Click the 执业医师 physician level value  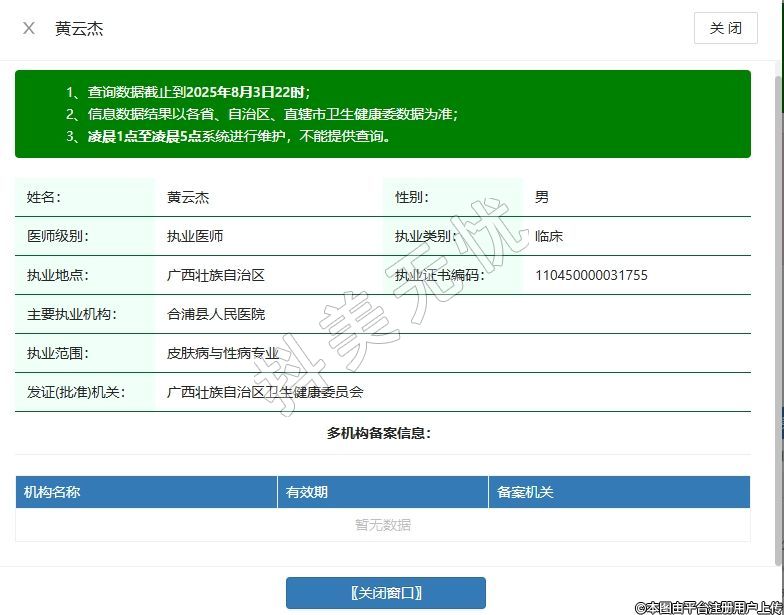click(195, 236)
